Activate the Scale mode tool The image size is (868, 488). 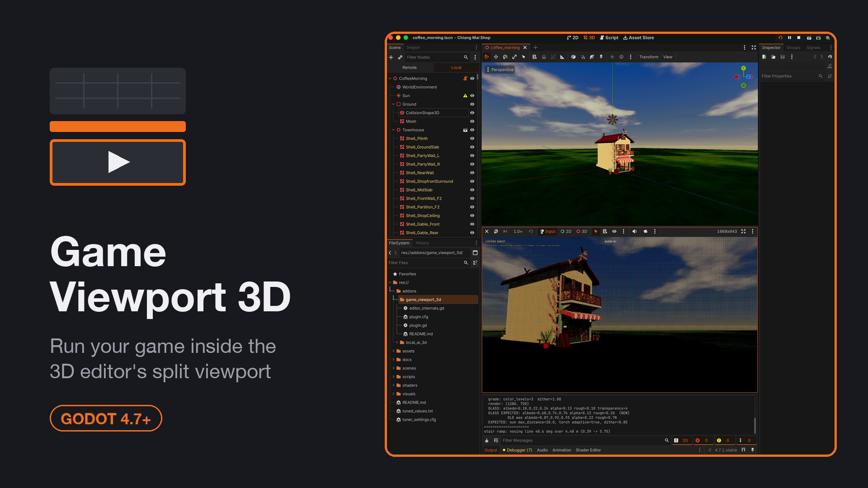[x=514, y=57]
